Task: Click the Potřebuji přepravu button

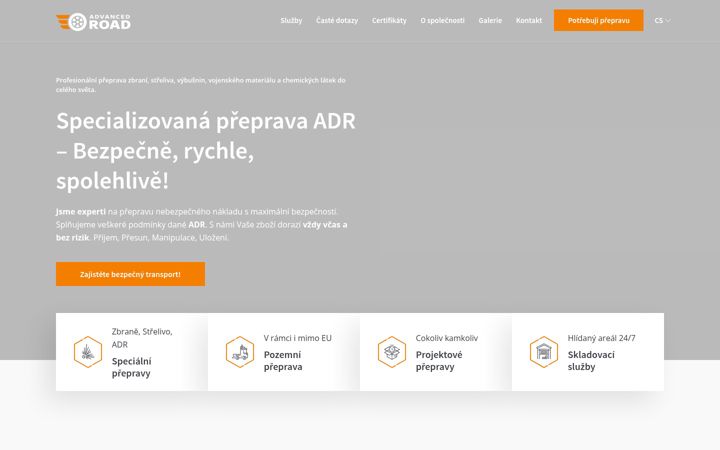Action: (x=598, y=20)
